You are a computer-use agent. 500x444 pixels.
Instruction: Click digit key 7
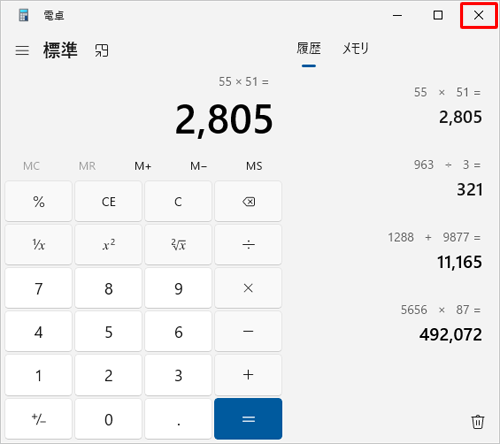pos(39,288)
